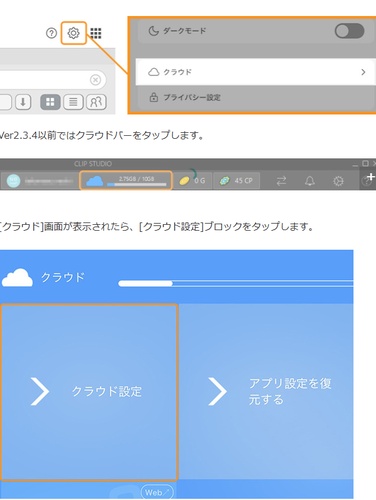Viewport: 376px width, 500px height.
Task: Click the padlock privacy icon
Action: pyautogui.click(x=153, y=97)
